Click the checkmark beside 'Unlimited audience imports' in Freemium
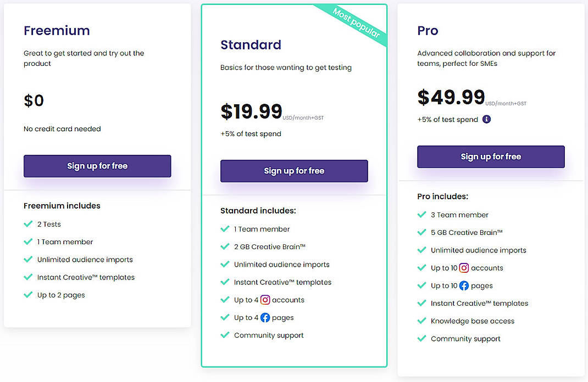 pyautogui.click(x=28, y=259)
